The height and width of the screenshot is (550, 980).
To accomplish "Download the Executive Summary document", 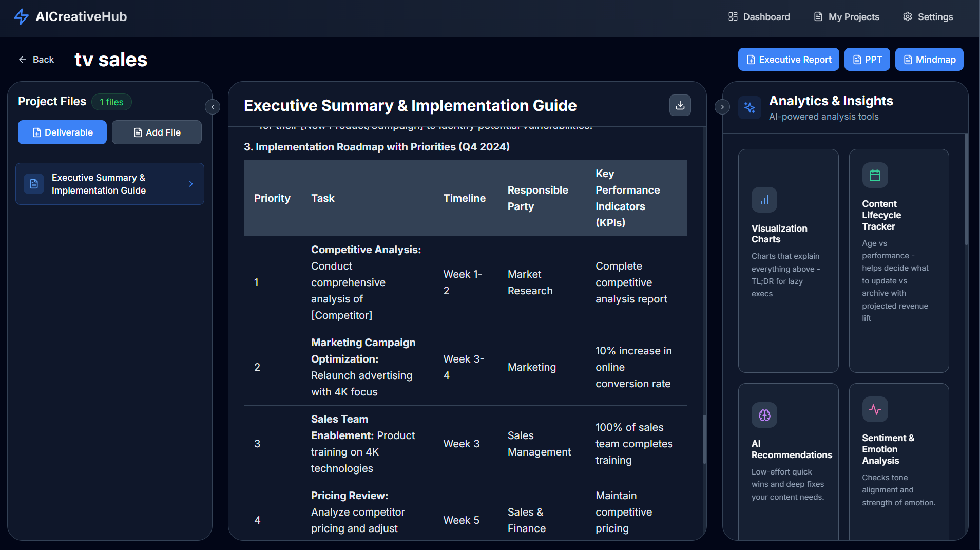I will [x=680, y=105].
